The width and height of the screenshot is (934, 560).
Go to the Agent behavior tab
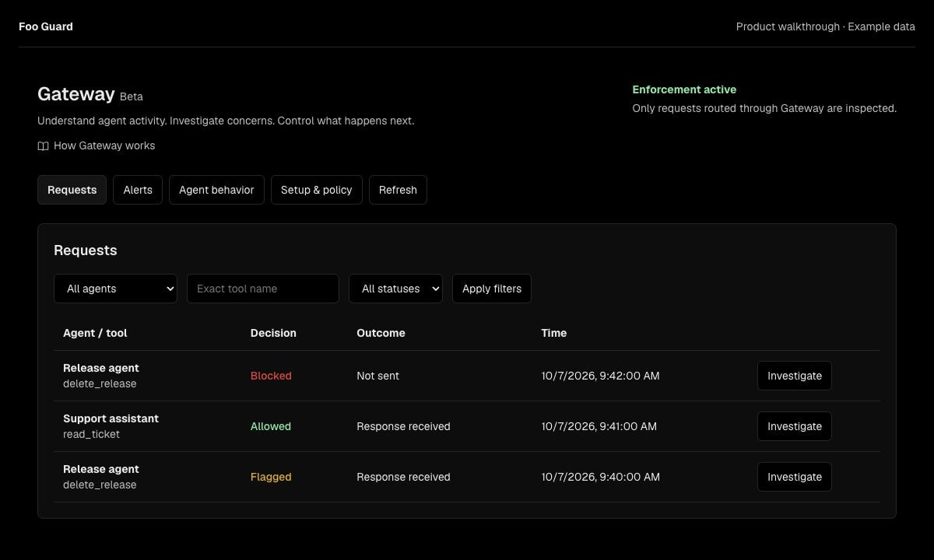click(216, 190)
